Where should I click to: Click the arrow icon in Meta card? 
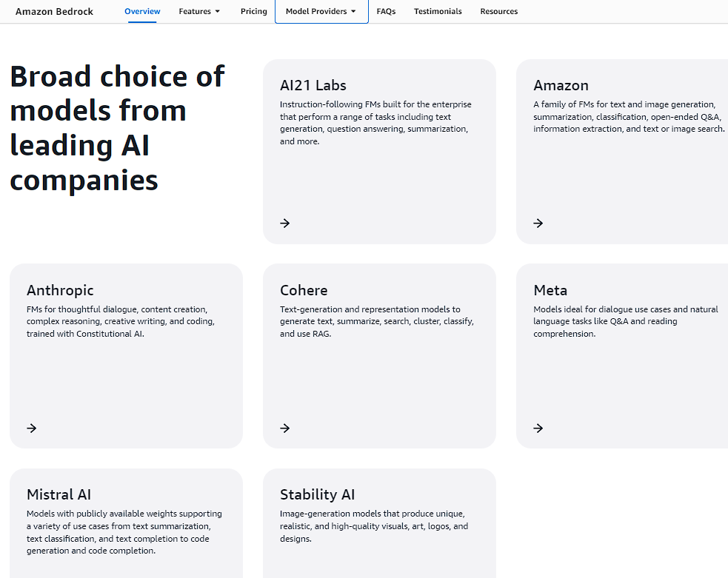click(x=538, y=428)
